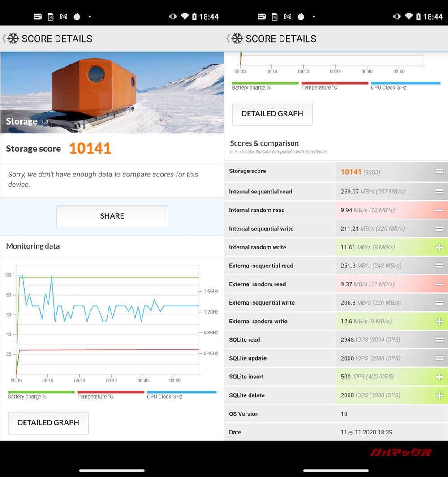Open DETAILED GRAPH above Scores & comparison
This screenshot has width=448, height=477.
pyautogui.click(x=272, y=114)
